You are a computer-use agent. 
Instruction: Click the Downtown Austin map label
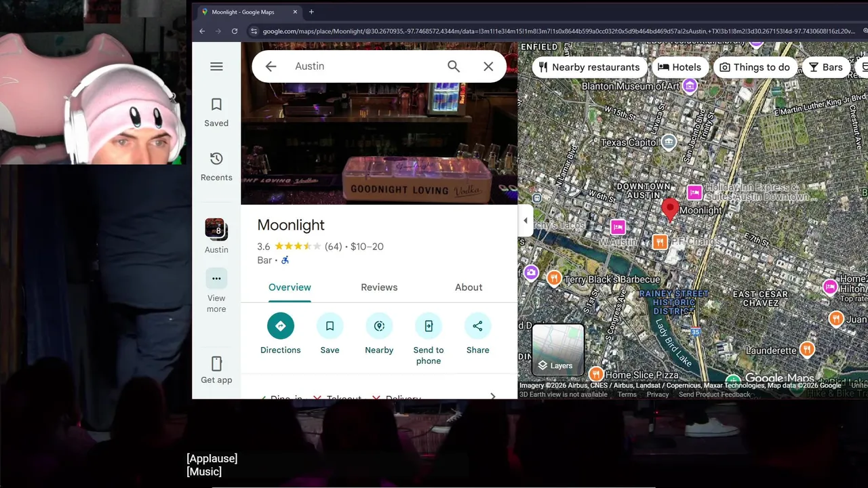[644, 191]
